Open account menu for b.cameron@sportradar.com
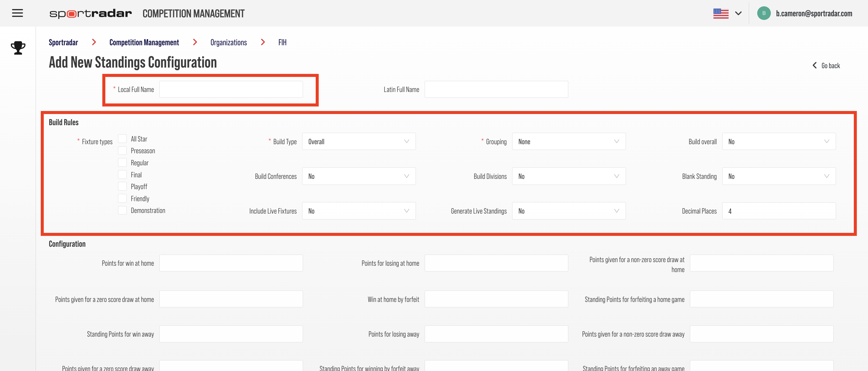Screen dimensions: 868x371 814,14
